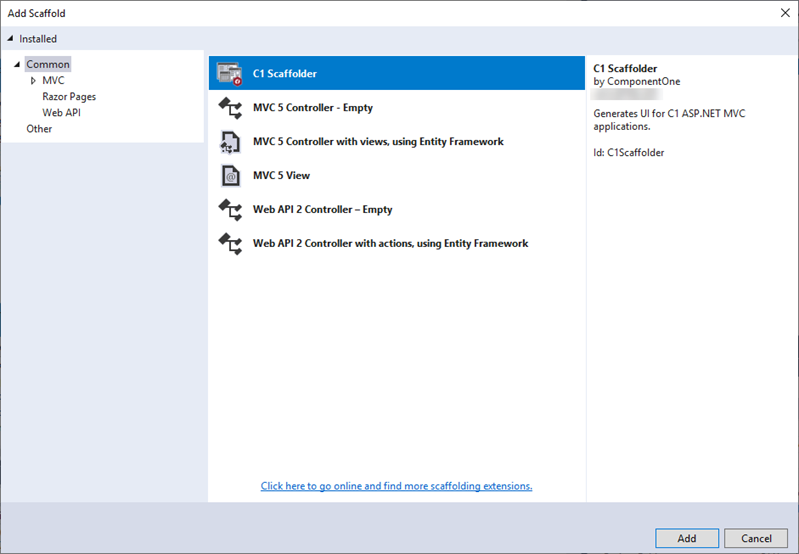Click the MVC 5 Controller with views icon

[230, 142]
